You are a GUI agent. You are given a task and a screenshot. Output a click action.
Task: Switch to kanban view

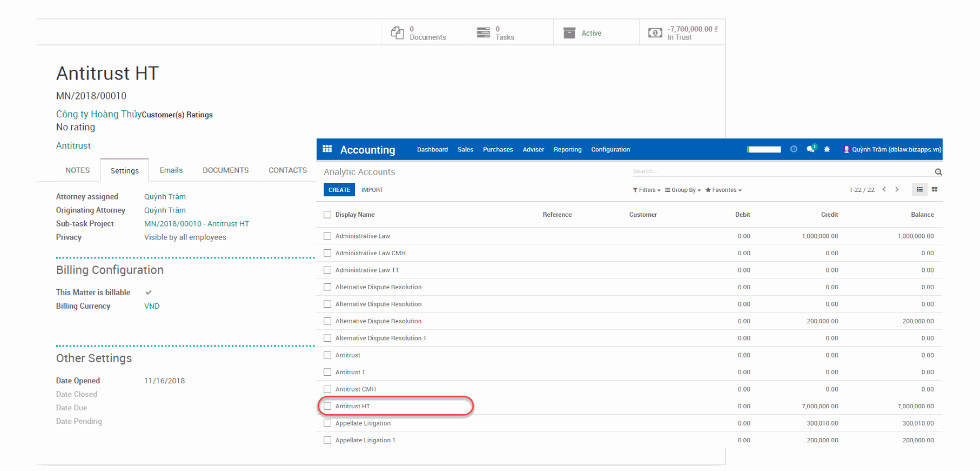(935, 189)
